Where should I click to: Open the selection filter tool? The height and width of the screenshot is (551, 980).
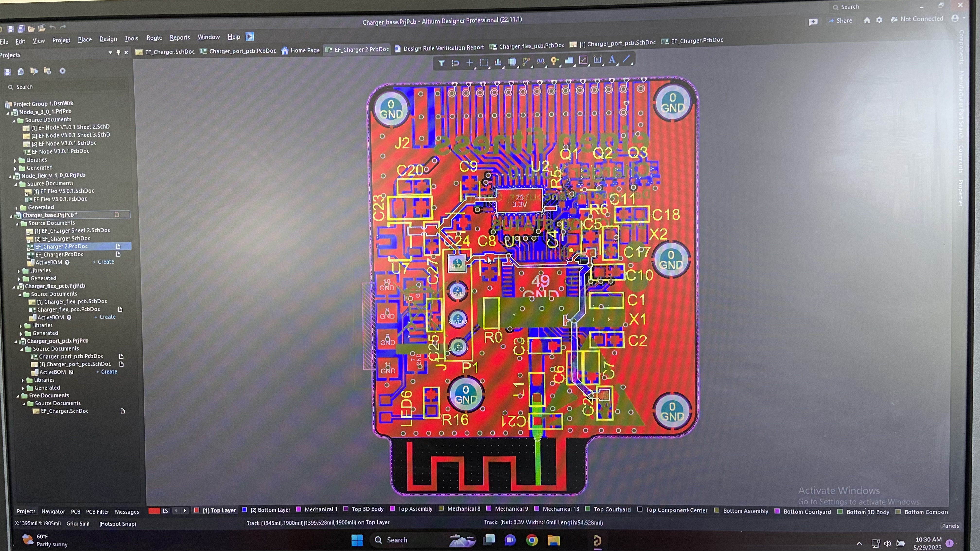(441, 63)
